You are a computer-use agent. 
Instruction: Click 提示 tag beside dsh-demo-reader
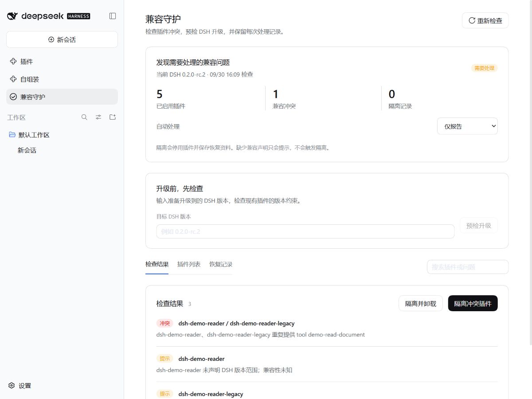point(164,359)
